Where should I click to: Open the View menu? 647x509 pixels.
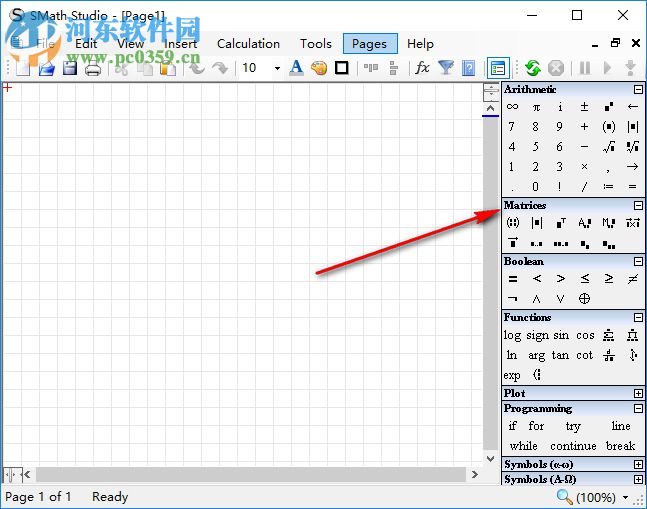point(130,44)
